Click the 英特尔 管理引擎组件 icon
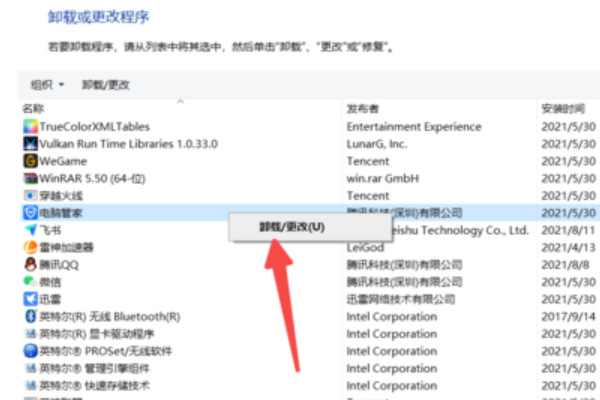This screenshot has width=600, height=400. tap(31, 368)
